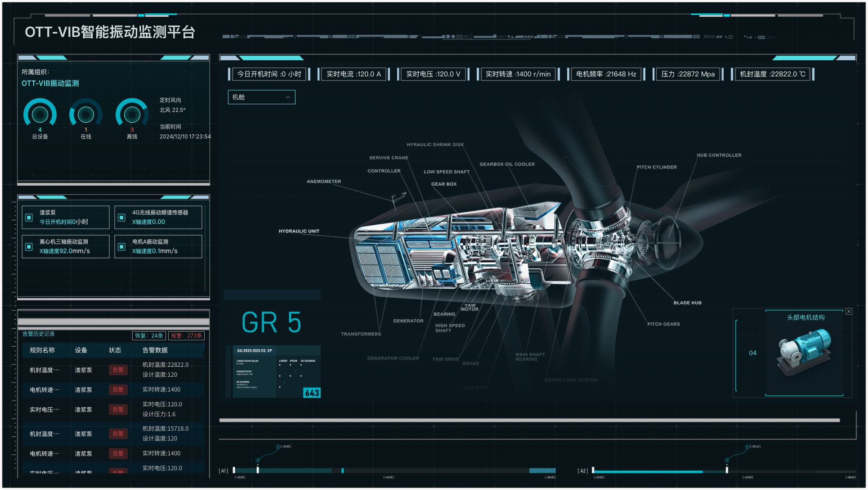Click first 告警 status badge for 机封温度

pyautogui.click(x=118, y=370)
